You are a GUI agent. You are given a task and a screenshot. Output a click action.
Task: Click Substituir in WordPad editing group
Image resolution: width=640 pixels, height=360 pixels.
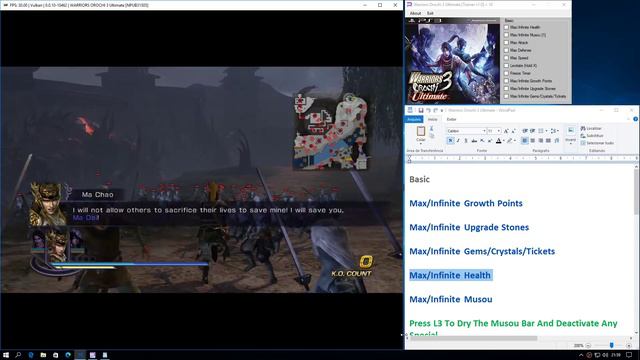click(x=591, y=136)
